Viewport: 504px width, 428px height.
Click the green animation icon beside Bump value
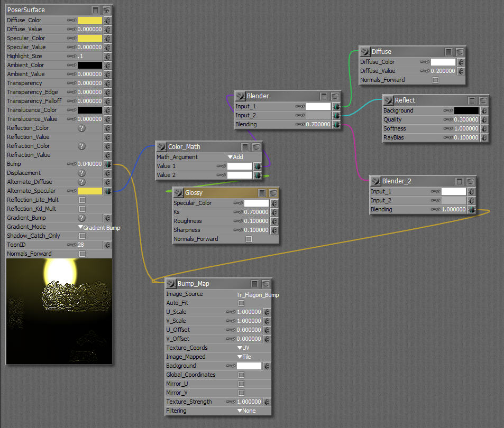pos(108,164)
